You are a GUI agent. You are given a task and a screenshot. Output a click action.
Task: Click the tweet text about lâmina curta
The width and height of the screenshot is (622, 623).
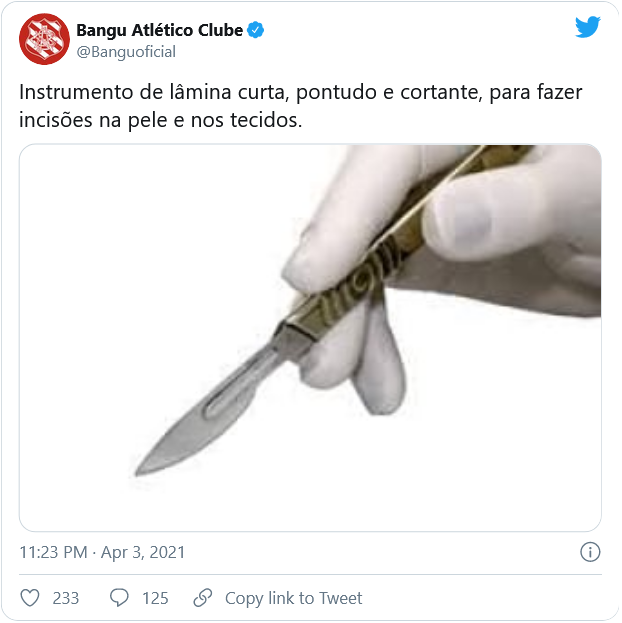point(300,106)
